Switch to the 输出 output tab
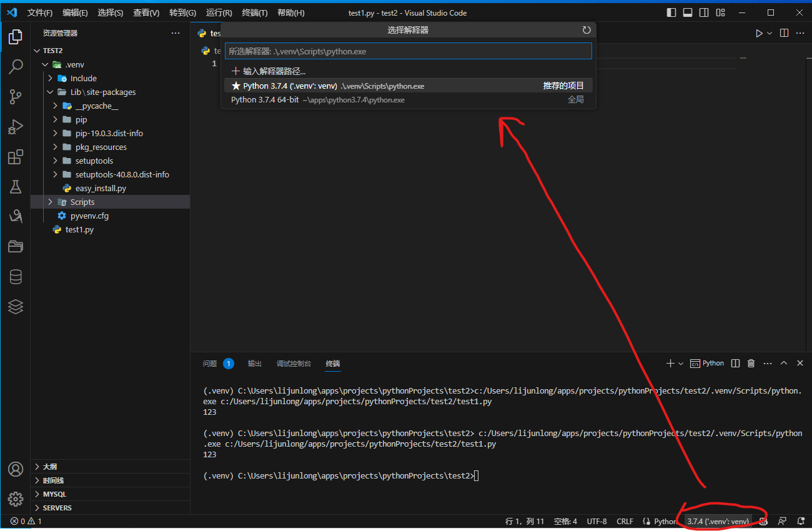 pos(255,364)
